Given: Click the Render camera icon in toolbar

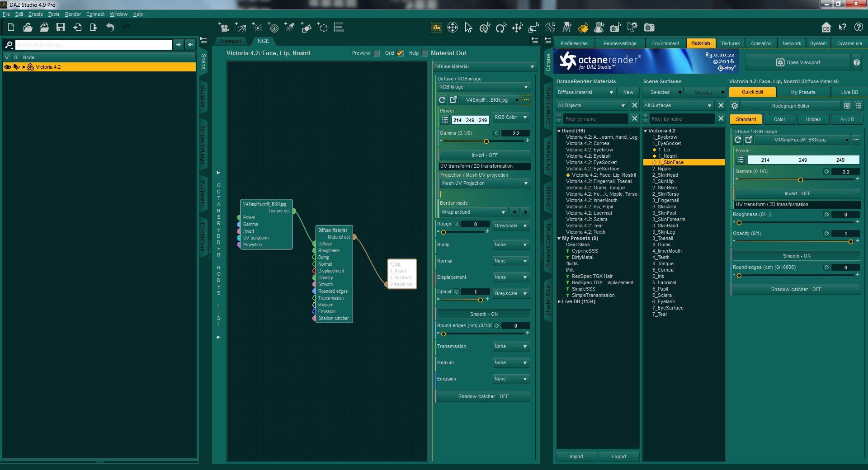Looking at the screenshot, I should (x=649, y=28).
